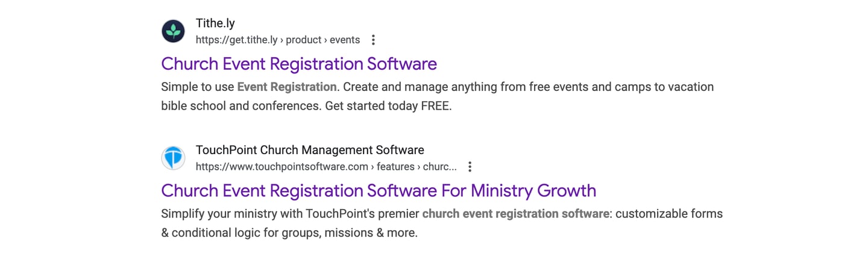Click the bold "Event Registration" text in the Tithe.ly snippet

click(x=286, y=87)
